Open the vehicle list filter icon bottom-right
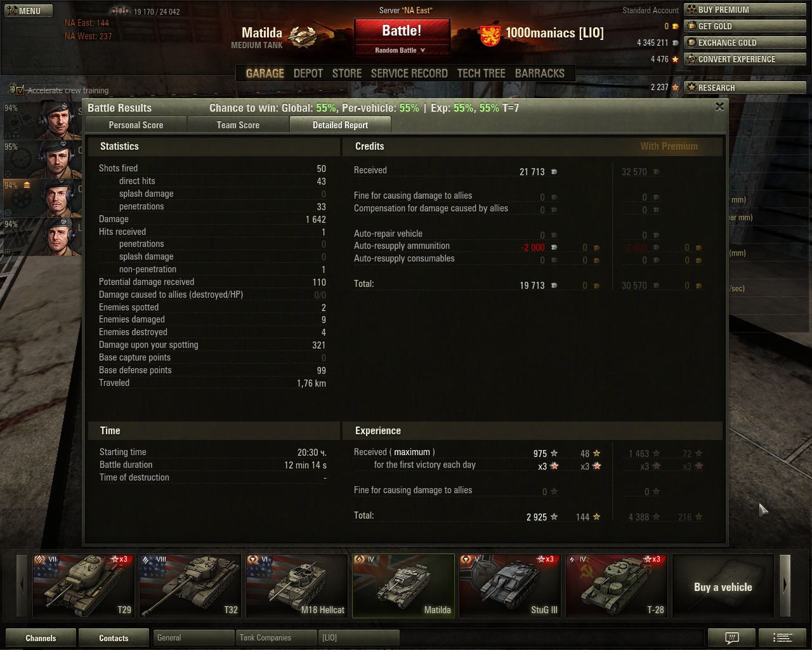Screen dimensions: 812x650 pos(783,638)
